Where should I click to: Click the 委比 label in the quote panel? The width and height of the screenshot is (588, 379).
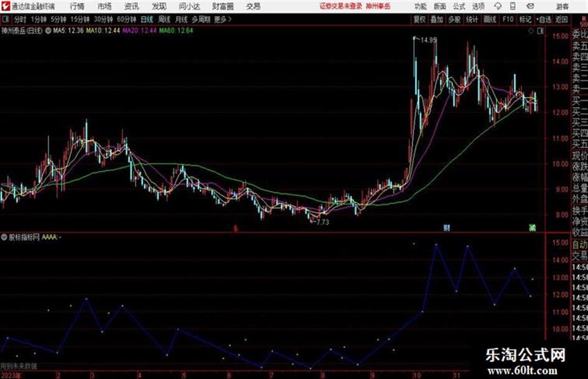[580, 35]
